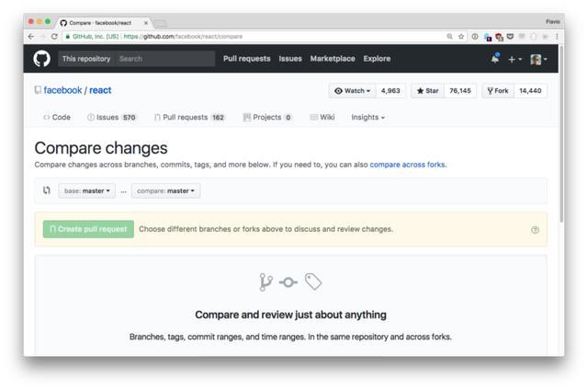Close the Compare facebook/react tab
This screenshot has width=588, height=390.
pyautogui.click(x=146, y=23)
